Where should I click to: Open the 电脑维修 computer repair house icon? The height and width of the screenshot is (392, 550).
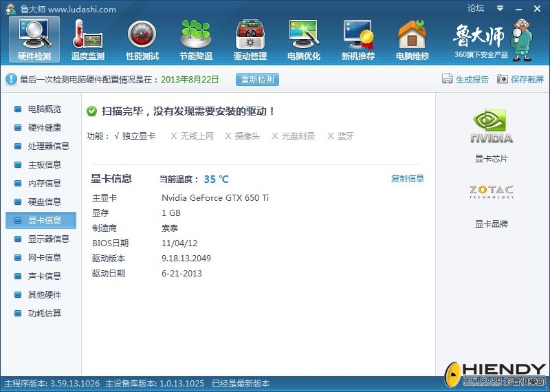(x=412, y=39)
